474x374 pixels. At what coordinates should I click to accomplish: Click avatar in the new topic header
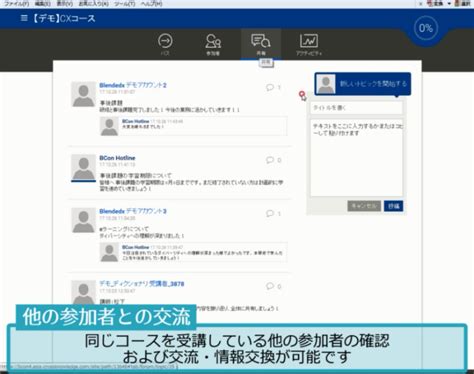[x=326, y=84]
